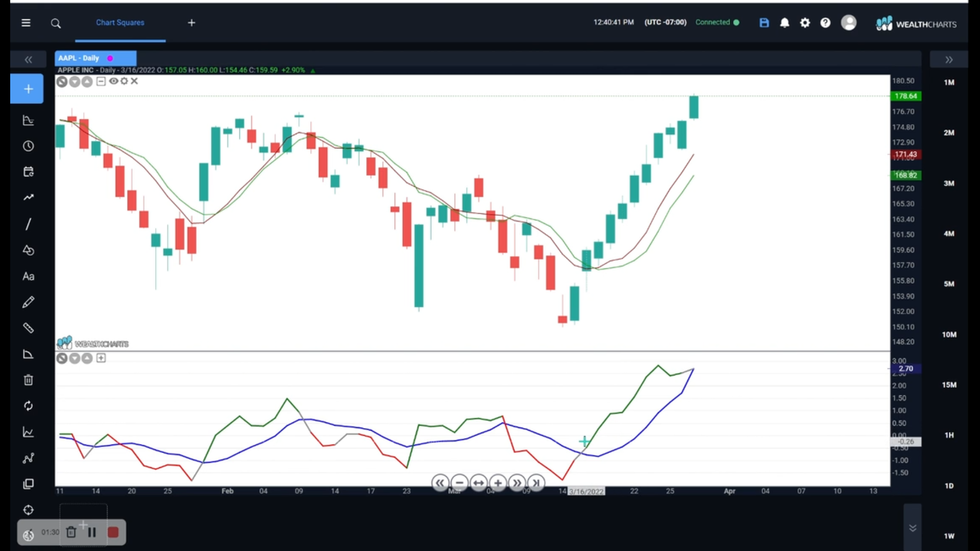Viewport: 980px width, 551px height.
Task: Click the WealthCharts logo at top right
Action: (x=916, y=23)
